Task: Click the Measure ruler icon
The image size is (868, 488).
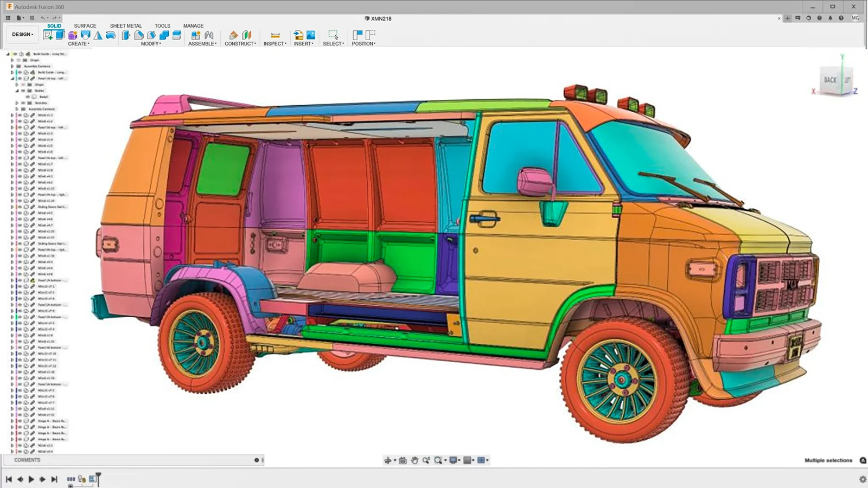Action: pyautogui.click(x=275, y=35)
